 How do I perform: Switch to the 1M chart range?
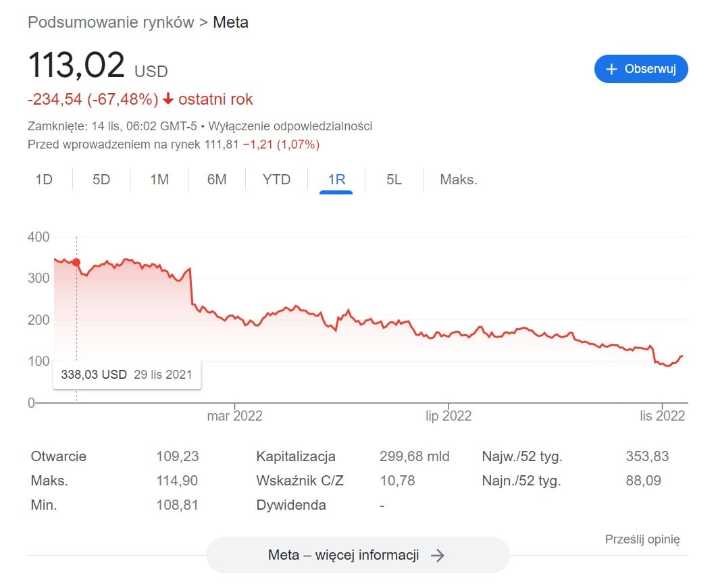click(159, 180)
